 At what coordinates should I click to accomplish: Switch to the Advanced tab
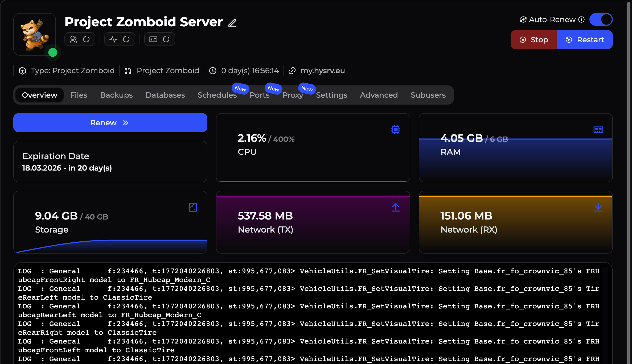[379, 95]
